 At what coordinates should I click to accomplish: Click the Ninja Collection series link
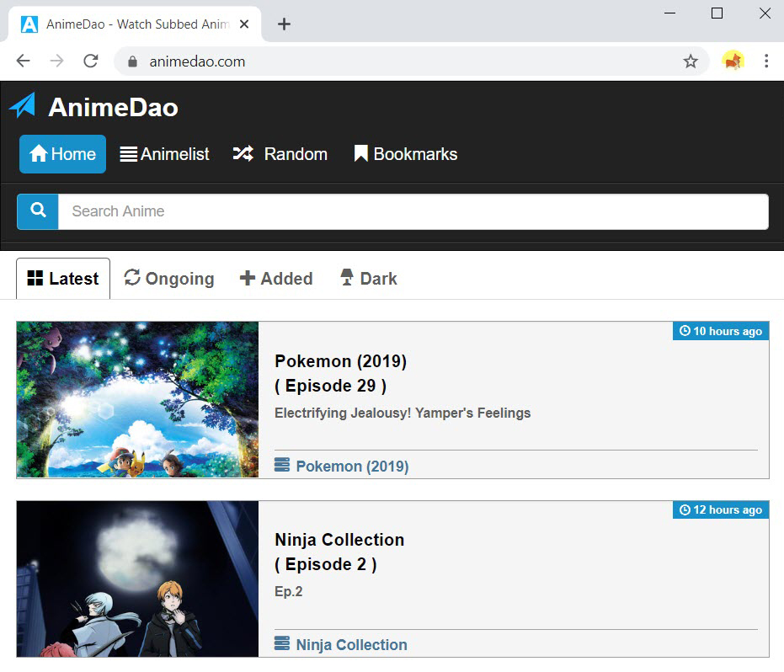click(x=351, y=644)
